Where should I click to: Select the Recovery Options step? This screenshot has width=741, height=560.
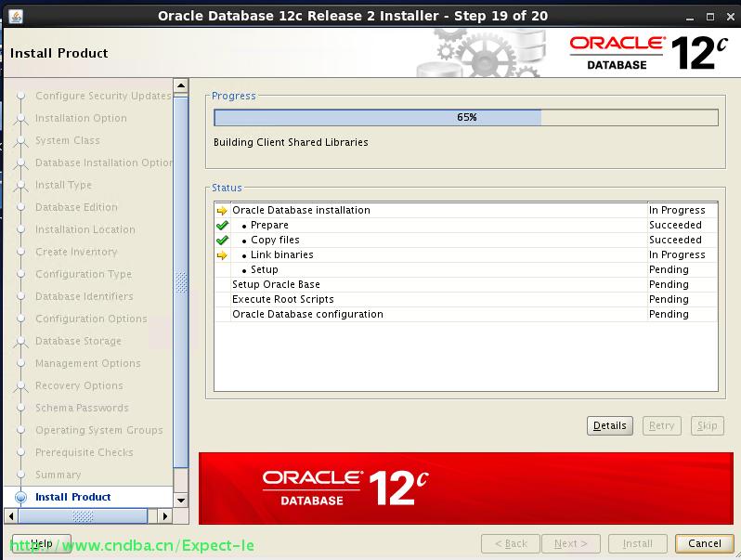(x=80, y=385)
